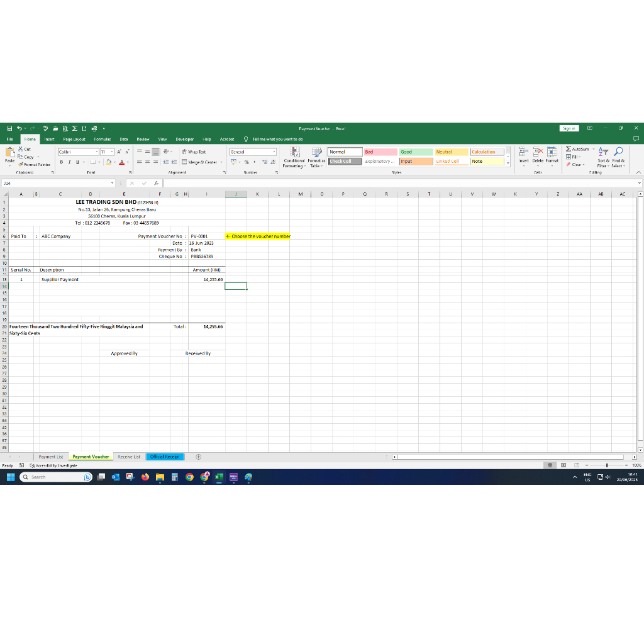The width and height of the screenshot is (644, 644).
Task: Open the Name Box dropdown arrow
Action: 112,183
